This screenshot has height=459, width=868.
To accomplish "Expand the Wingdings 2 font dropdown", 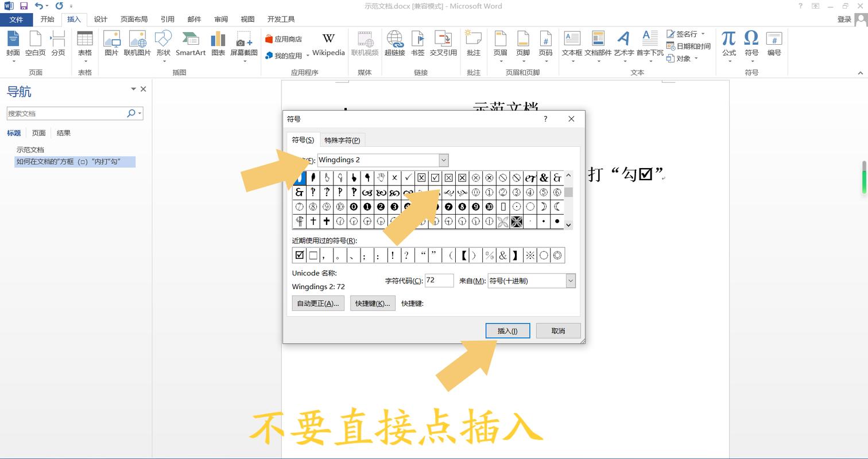I will coord(443,160).
